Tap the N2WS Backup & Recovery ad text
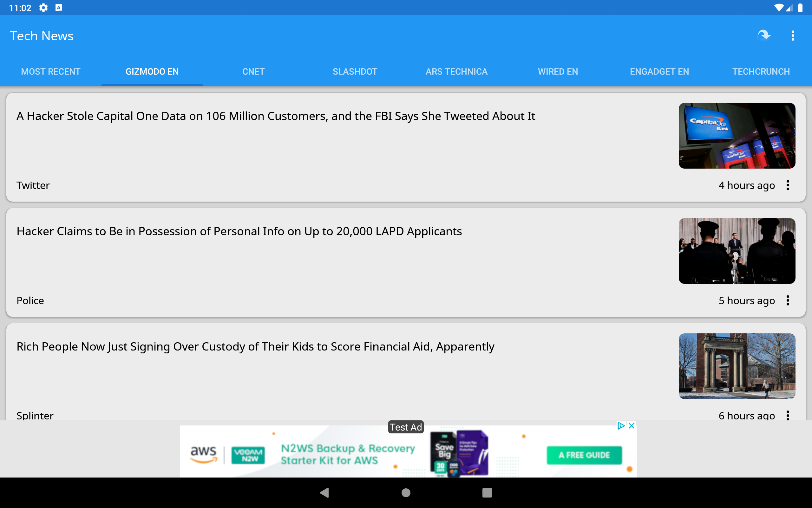 point(348,454)
